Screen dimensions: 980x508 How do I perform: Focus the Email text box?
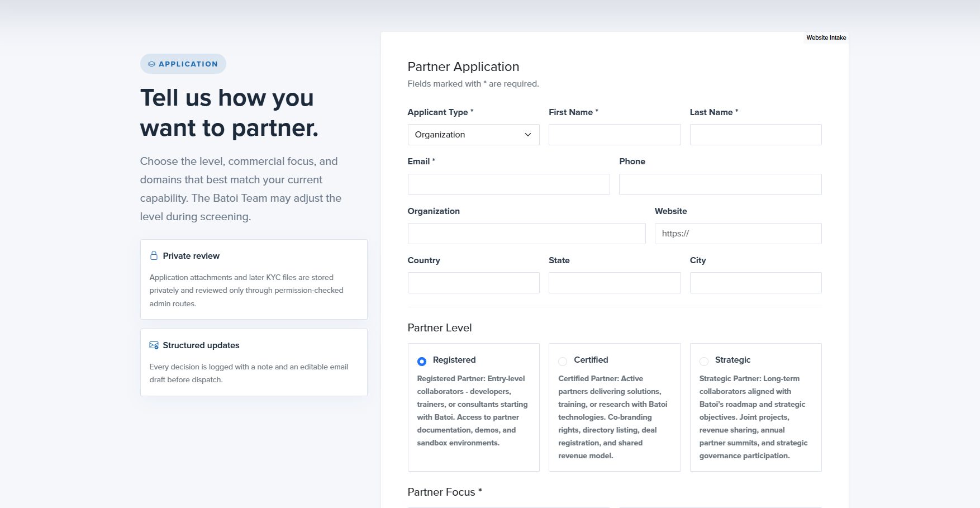click(509, 184)
